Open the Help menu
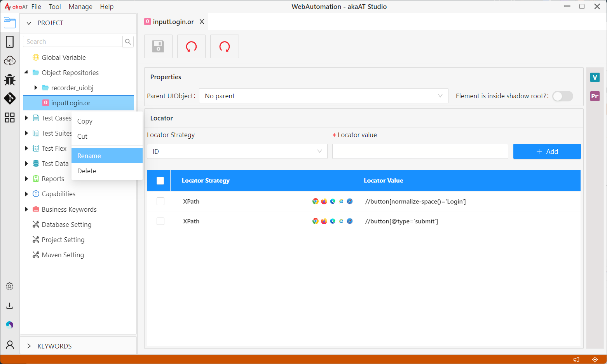The width and height of the screenshot is (607, 364). (x=107, y=7)
